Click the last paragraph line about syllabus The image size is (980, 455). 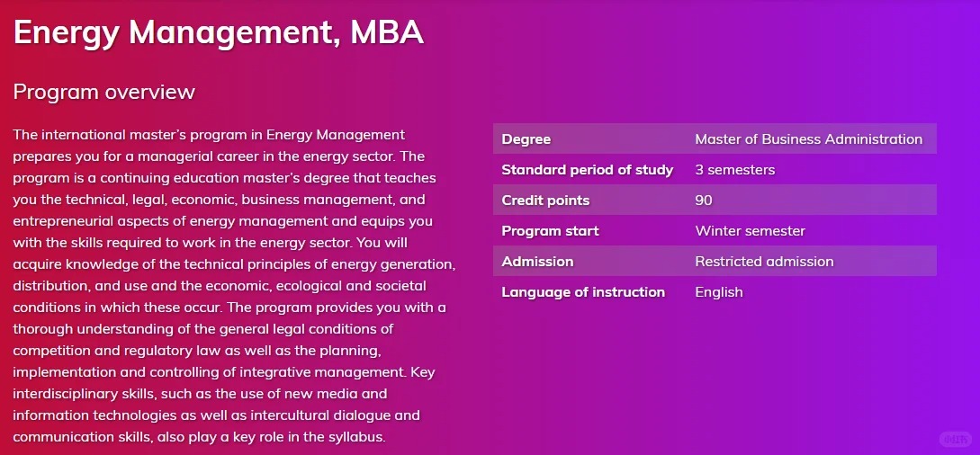pos(200,437)
